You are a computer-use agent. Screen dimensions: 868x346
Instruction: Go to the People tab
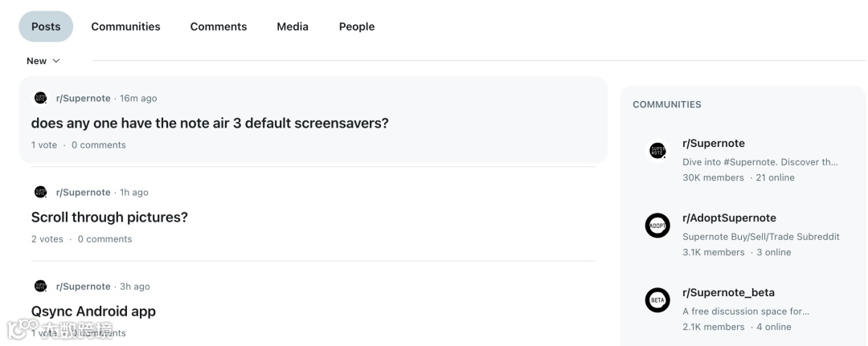pos(357,26)
